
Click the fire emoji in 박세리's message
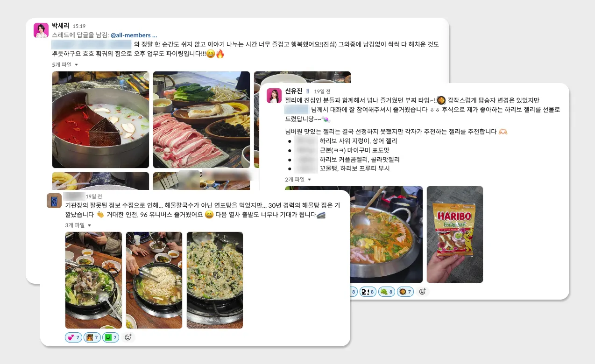click(x=220, y=54)
